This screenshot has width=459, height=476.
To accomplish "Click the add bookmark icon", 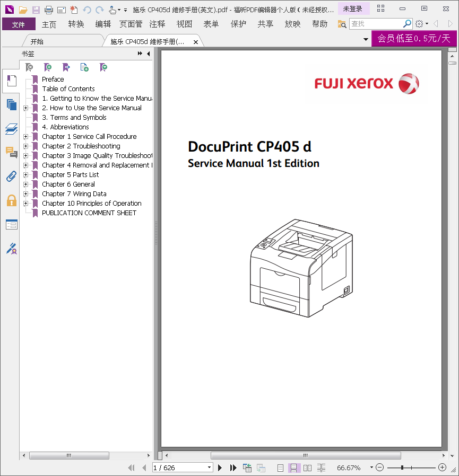I will pos(48,67).
